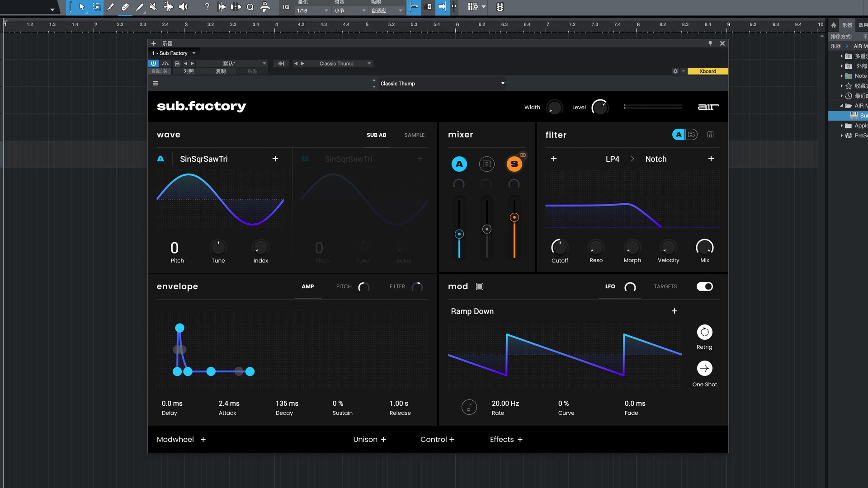Click the 20.00 Hz Rate value
Screen dimensions: 868x488
pos(505,404)
